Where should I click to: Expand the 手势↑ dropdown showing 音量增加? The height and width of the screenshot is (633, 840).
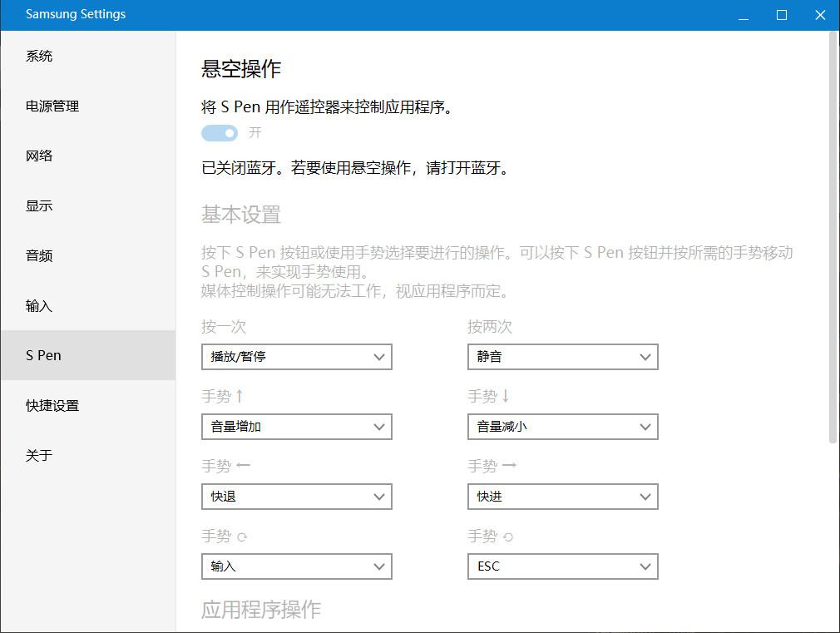(296, 427)
